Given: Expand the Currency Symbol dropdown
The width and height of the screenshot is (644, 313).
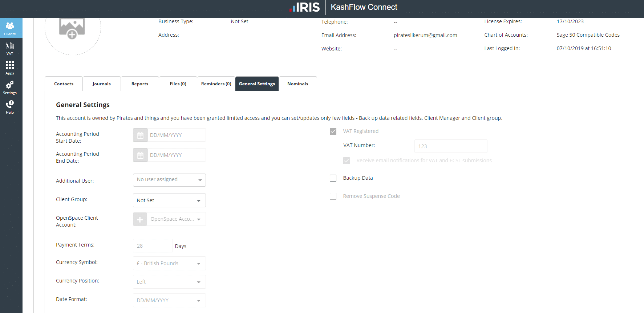Looking at the screenshot, I should click(169, 263).
